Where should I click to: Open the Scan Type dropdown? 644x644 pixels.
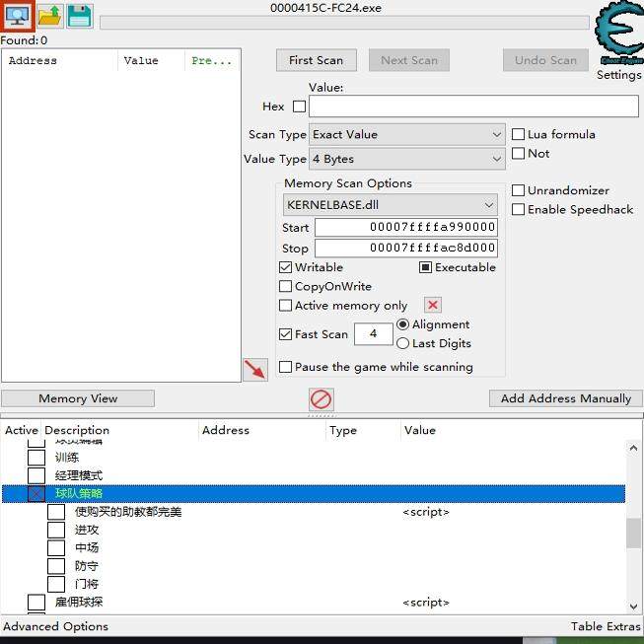click(x=407, y=134)
